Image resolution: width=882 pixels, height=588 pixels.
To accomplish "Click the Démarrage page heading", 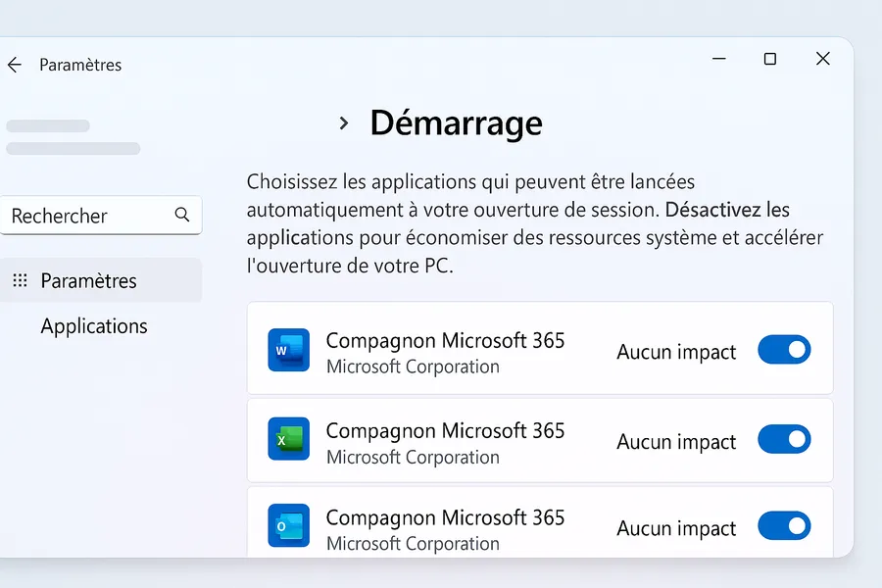I will click(456, 123).
